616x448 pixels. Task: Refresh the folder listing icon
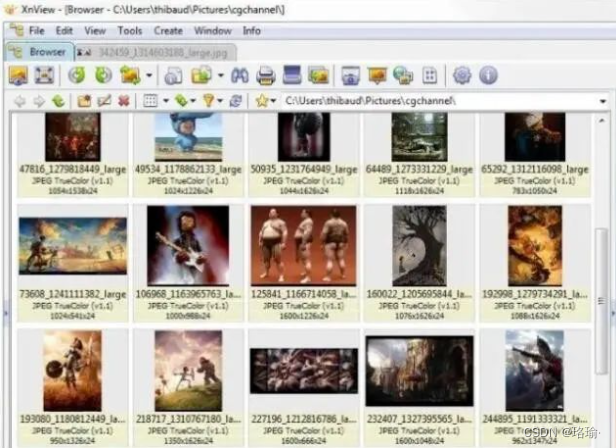coord(236,101)
